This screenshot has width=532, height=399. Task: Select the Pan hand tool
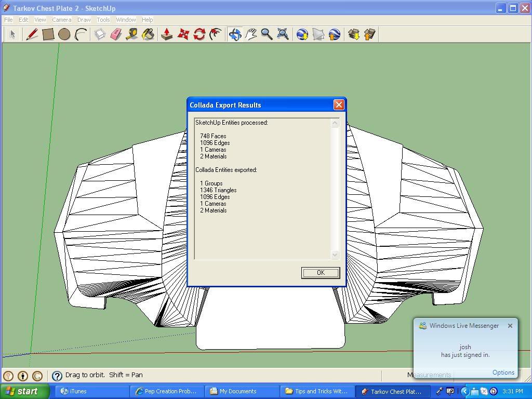point(251,35)
